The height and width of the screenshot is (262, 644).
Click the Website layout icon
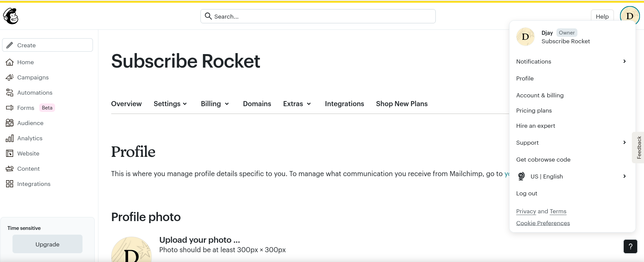10,153
